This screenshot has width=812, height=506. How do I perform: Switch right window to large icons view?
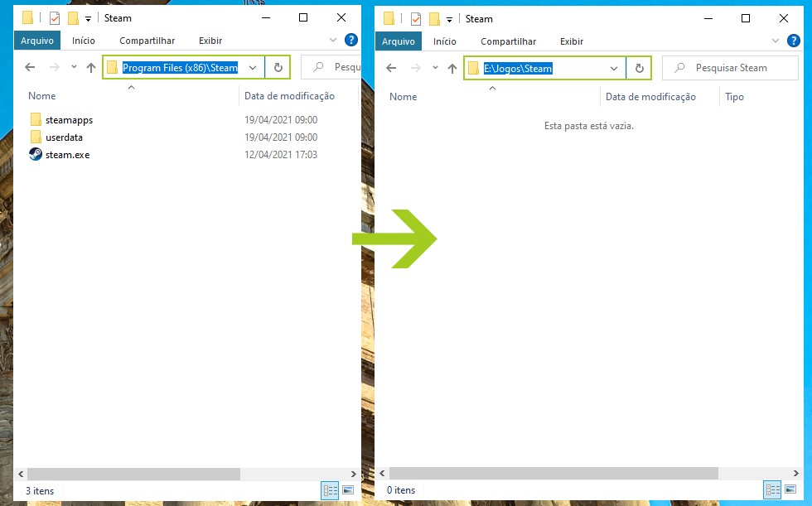790,490
